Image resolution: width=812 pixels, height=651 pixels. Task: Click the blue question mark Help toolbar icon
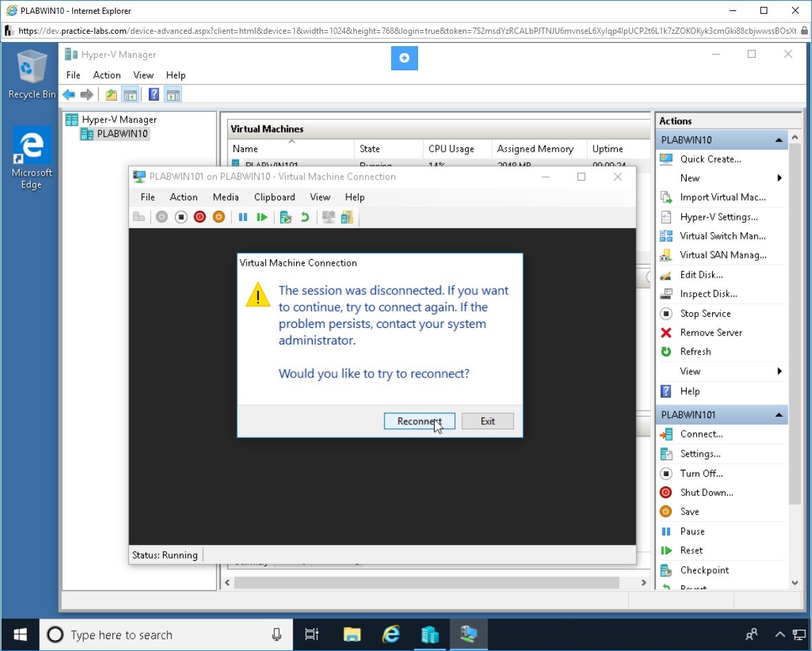[154, 95]
